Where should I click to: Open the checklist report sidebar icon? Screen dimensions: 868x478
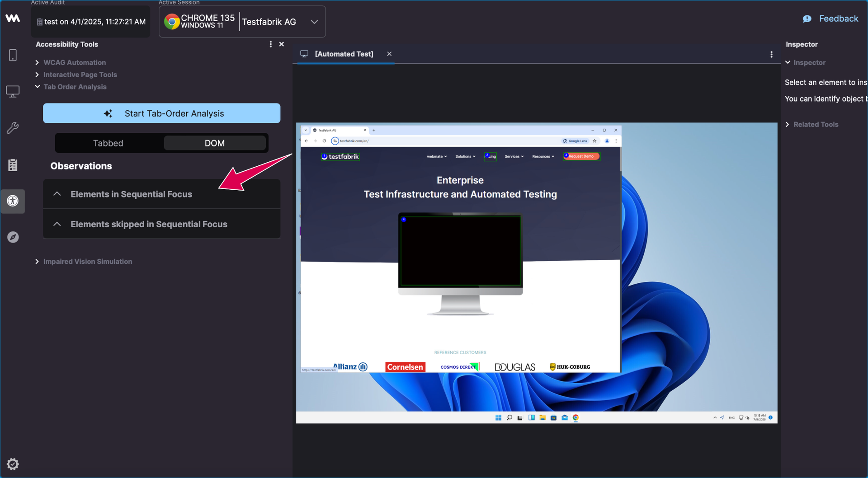tap(13, 165)
